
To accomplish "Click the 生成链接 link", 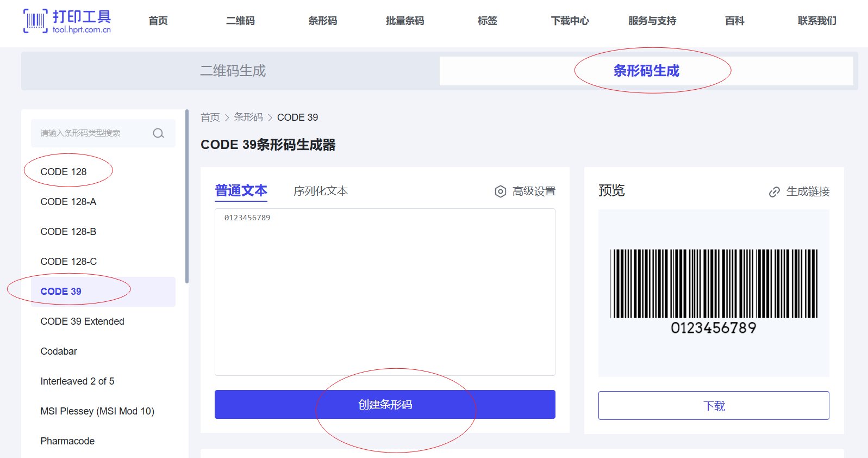I will pyautogui.click(x=800, y=191).
